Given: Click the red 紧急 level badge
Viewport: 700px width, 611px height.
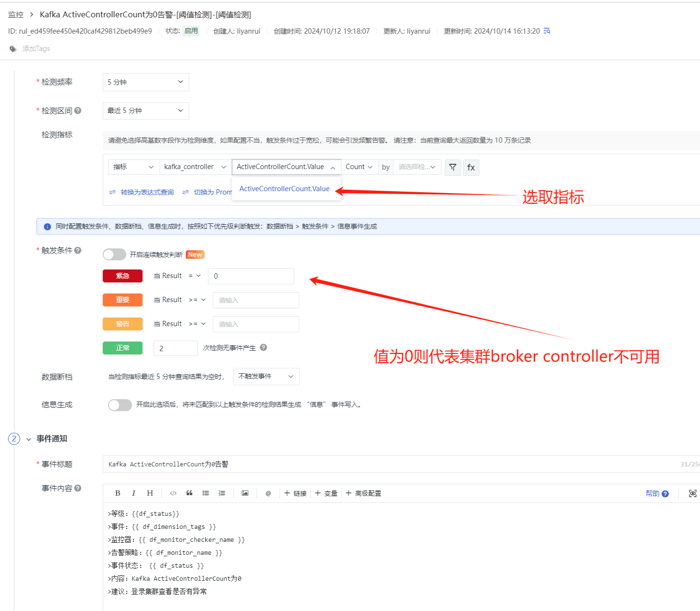Looking at the screenshot, I should coord(123,276).
